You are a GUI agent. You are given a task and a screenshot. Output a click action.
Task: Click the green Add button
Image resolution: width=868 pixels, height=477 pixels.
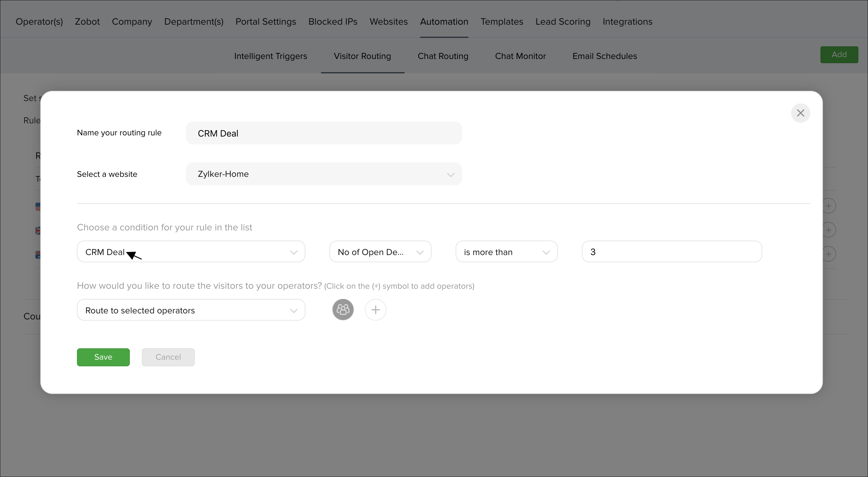pos(839,55)
